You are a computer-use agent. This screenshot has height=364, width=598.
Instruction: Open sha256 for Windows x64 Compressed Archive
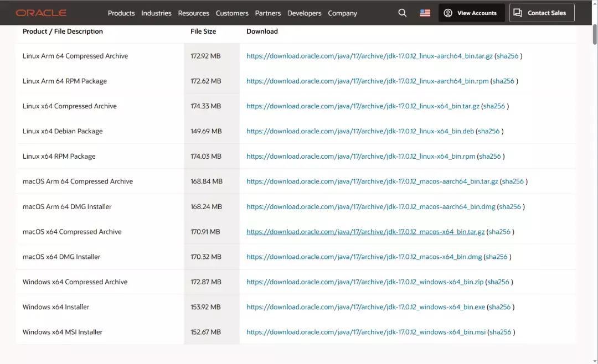498,282
